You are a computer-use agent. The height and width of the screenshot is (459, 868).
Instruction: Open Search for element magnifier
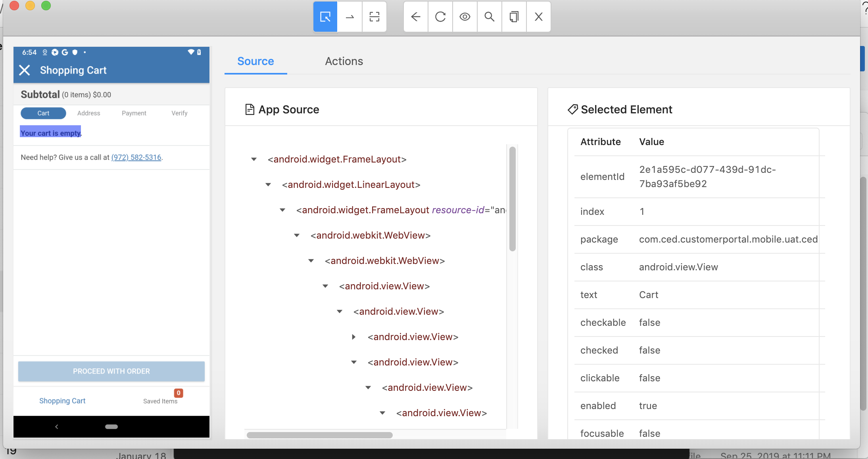click(x=490, y=17)
